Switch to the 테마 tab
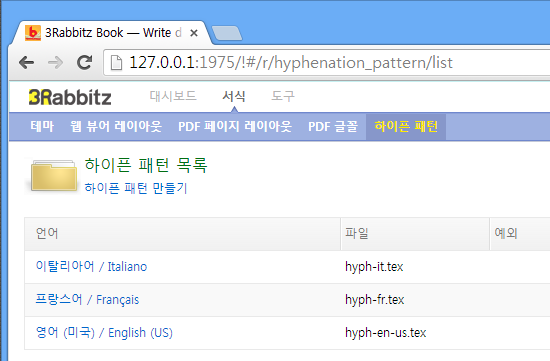550x361 pixels. (42, 126)
